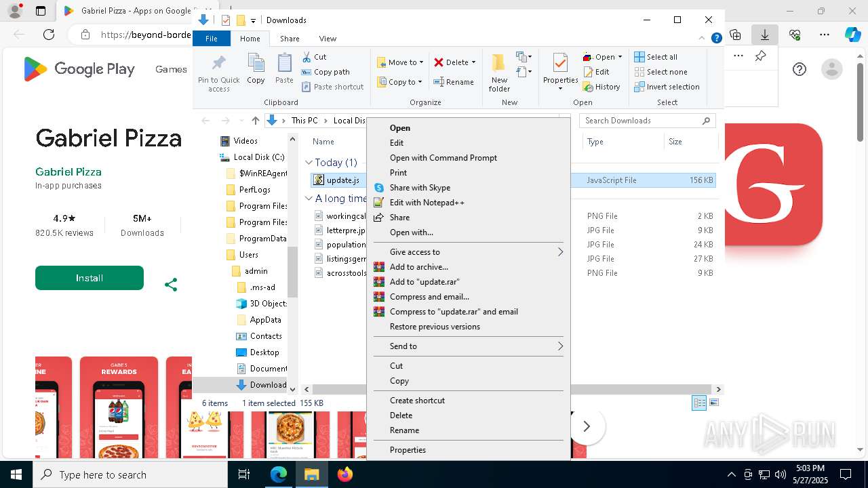Click Games link on Google Play
Screen dimensions: 868x488
point(171,69)
